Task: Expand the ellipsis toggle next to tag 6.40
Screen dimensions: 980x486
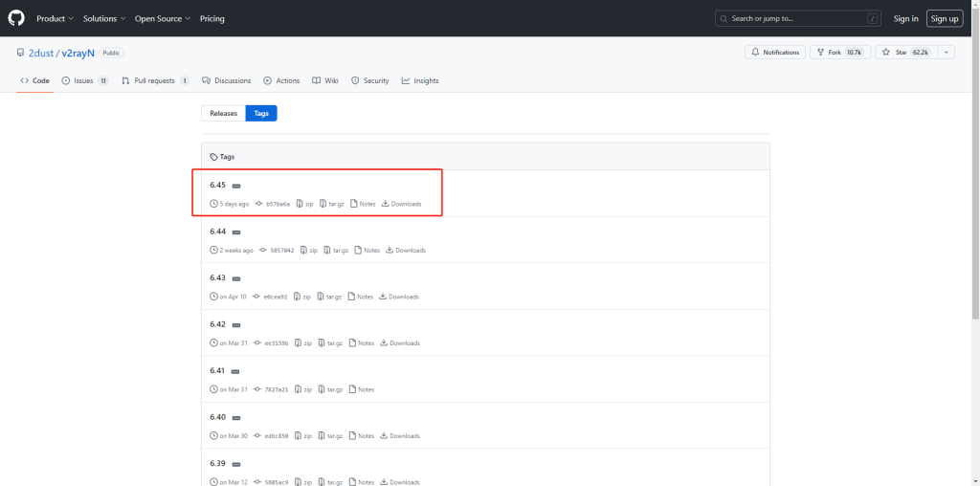Action: (x=236, y=418)
